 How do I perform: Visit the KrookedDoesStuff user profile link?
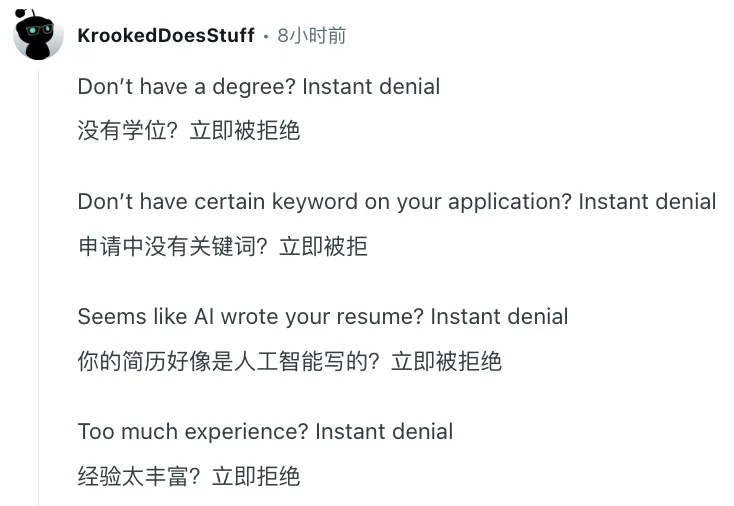coord(166,36)
